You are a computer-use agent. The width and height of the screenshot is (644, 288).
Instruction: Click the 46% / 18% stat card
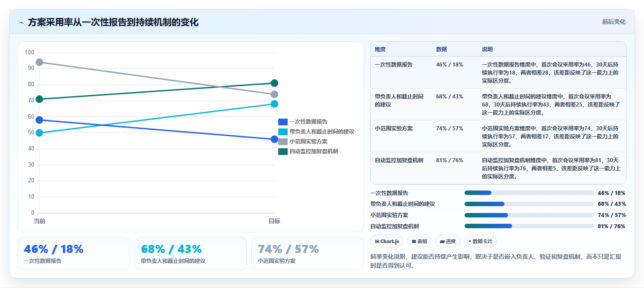tap(74, 253)
